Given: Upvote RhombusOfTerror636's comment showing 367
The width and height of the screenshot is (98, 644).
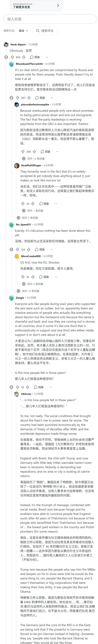Looking at the screenshot, I should 17,98.
